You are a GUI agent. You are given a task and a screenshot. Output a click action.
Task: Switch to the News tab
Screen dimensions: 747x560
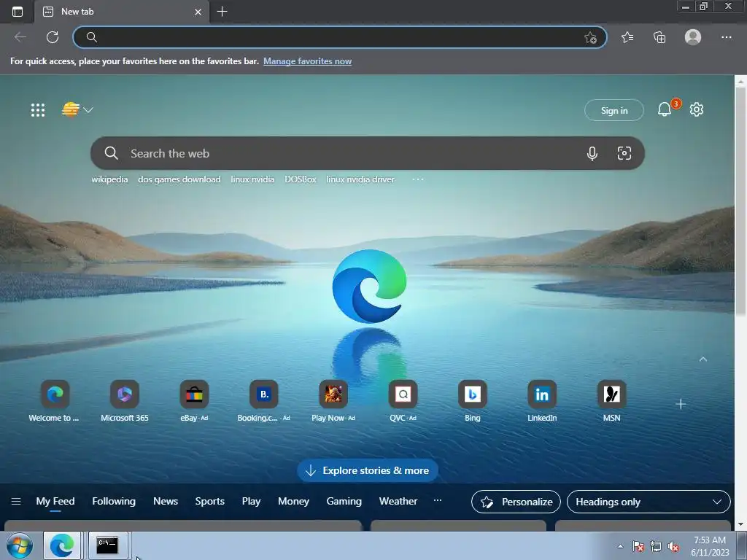pos(166,502)
